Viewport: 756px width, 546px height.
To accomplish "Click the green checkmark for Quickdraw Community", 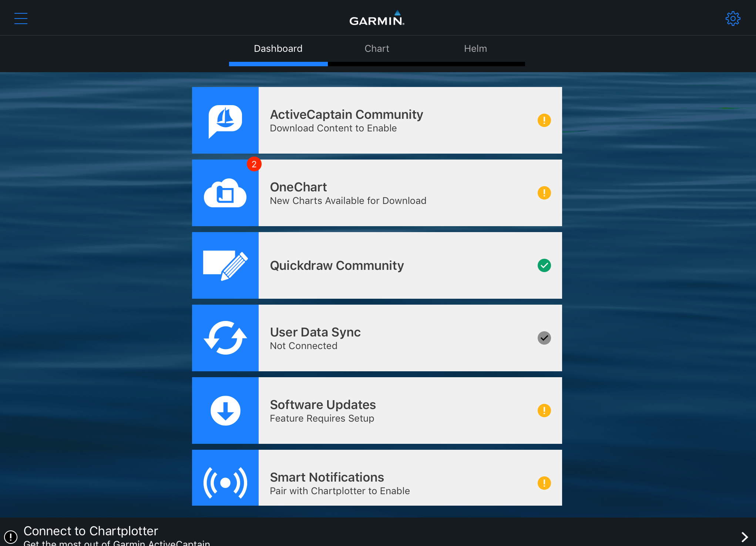I will [544, 265].
